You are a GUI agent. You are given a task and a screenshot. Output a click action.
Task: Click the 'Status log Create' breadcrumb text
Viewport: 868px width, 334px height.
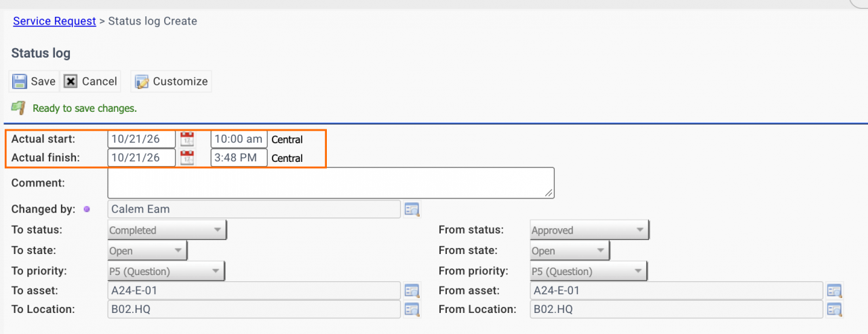(x=153, y=21)
